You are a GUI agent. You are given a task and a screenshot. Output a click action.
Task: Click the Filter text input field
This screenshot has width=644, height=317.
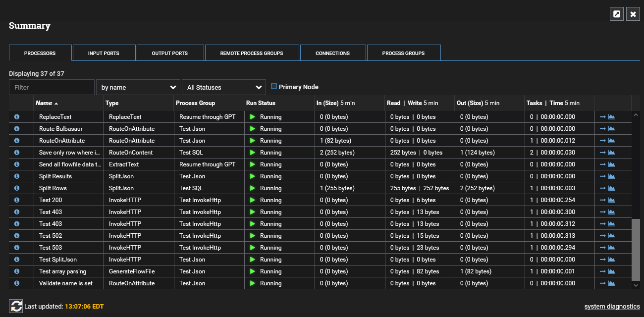[x=52, y=87]
